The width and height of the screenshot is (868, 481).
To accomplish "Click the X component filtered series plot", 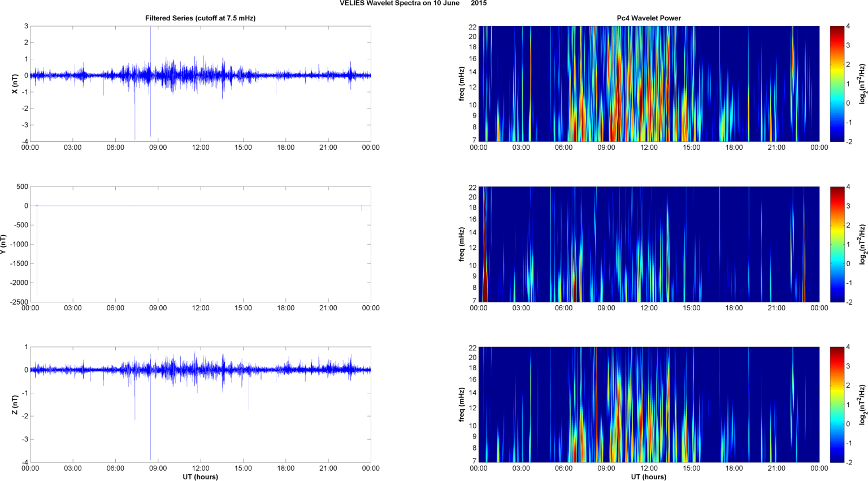I will click(201, 84).
